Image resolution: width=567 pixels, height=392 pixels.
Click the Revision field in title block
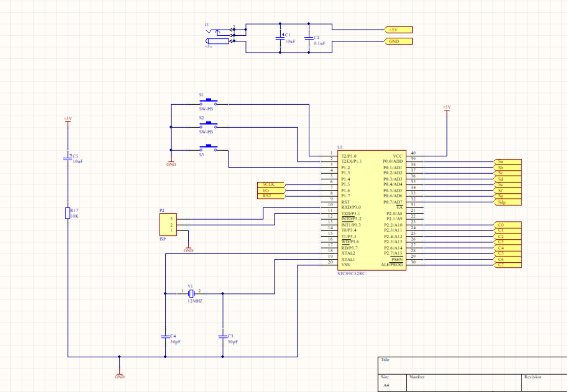tap(544, 383)
